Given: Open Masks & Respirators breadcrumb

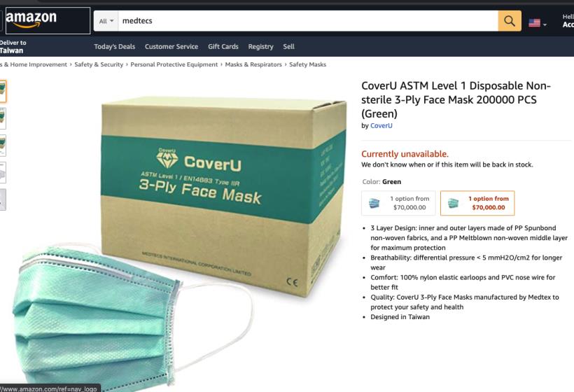Looking at the screenshot, I should tap(253, 64).
